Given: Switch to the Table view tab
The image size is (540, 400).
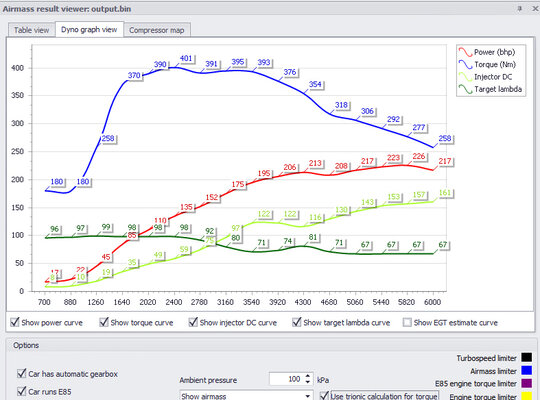Looking at the screenshot, I should point(31,30).
